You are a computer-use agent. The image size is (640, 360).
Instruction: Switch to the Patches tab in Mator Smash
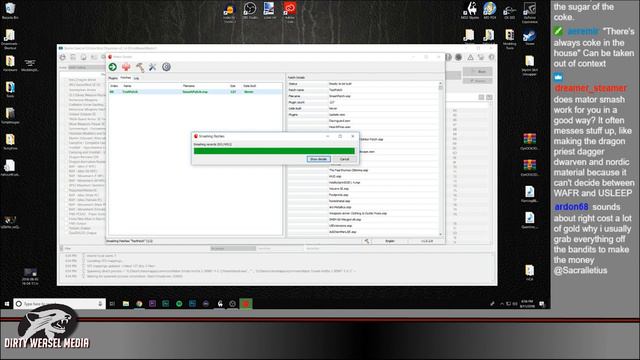click(x=126, y=78)
